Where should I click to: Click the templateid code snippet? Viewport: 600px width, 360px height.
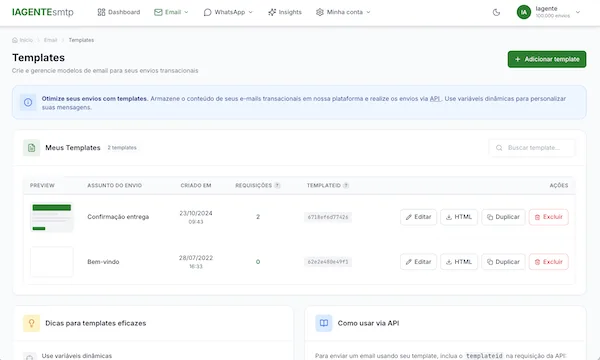click(x=484, y=356)
